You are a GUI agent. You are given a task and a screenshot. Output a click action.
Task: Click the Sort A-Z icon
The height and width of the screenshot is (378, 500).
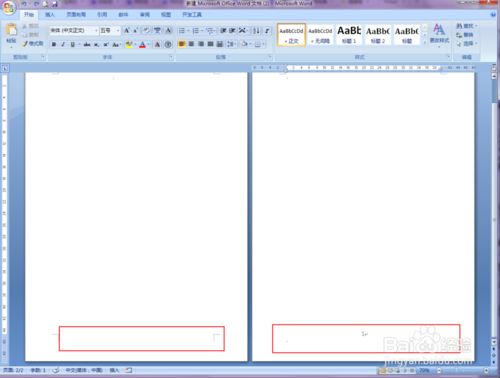pyautogui.click(x=256, y=31)
